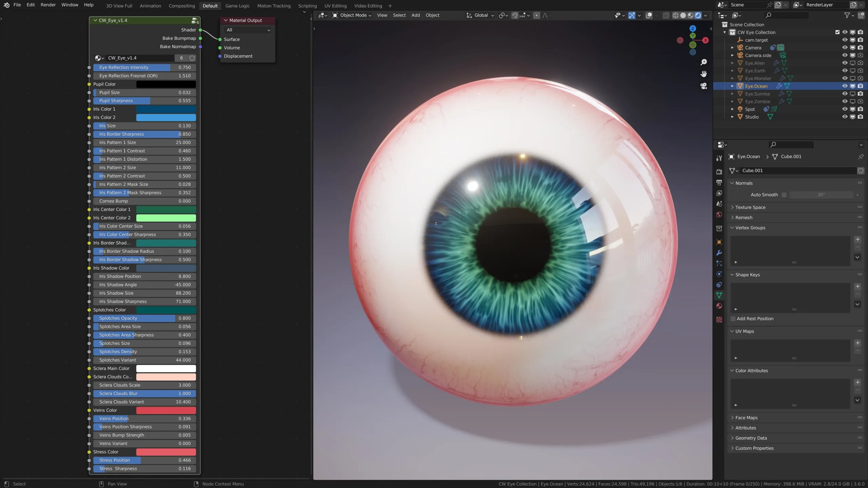The image size is (868, 488).
Task: Open the viewport Add menu
Action: (x=415, y=15)
